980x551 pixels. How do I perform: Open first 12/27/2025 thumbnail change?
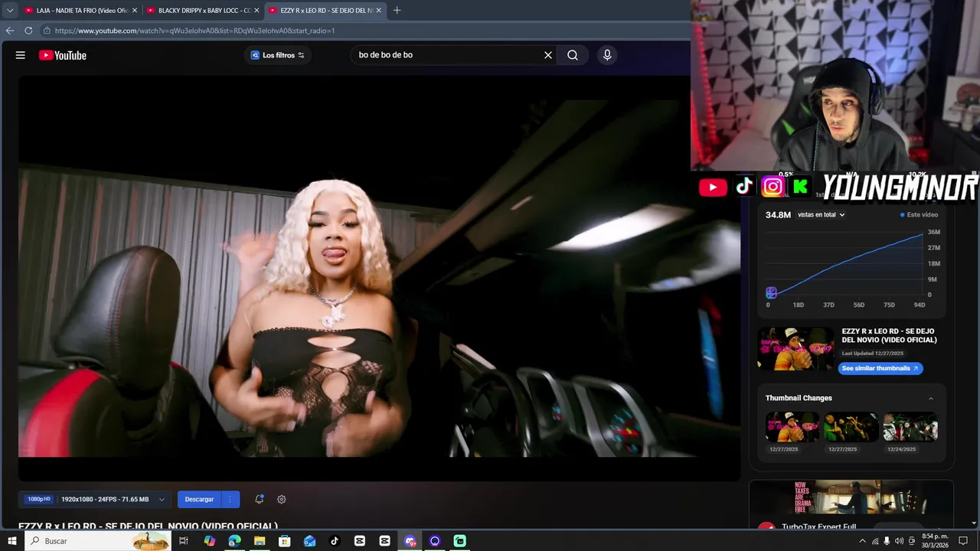[792, 427]
